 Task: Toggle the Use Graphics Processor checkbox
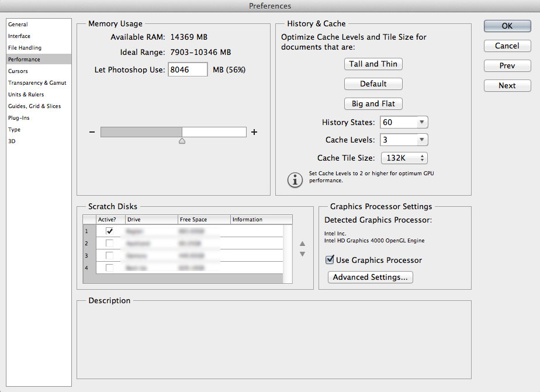click(x=330, y=259)
